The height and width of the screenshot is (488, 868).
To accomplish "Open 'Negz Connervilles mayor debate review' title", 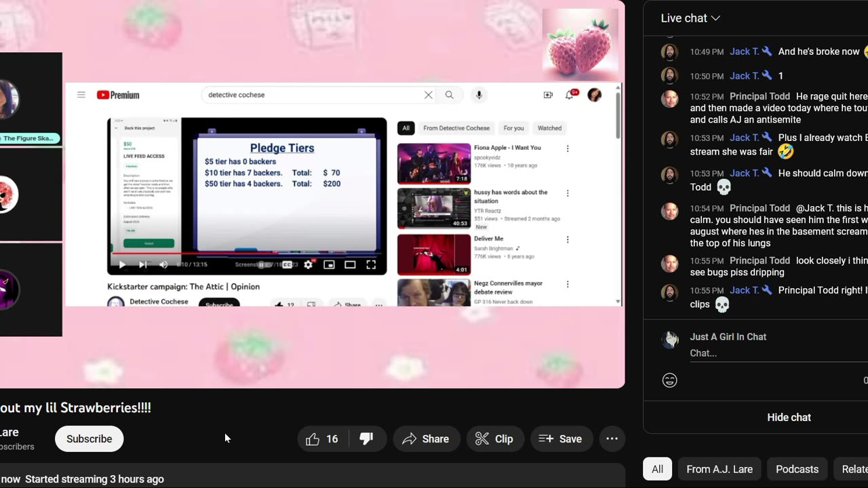I will [508, 287].
